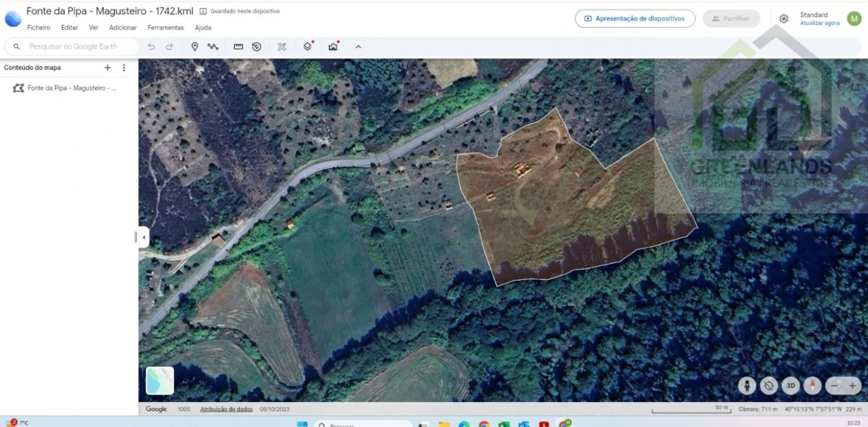868x427 pixels.
Task: Open the Ficheiro menu
Action: [39, 27]
